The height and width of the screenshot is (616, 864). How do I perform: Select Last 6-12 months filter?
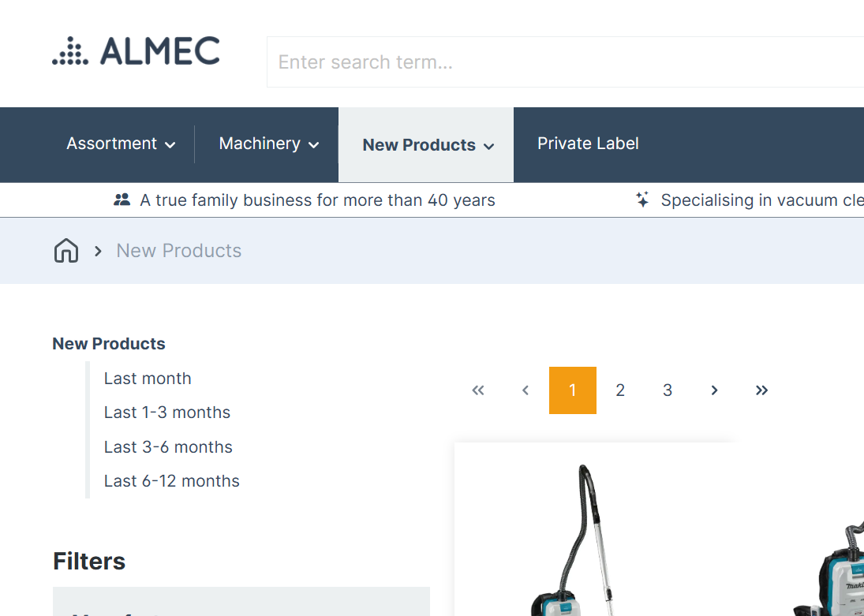[x=172, y=481]
